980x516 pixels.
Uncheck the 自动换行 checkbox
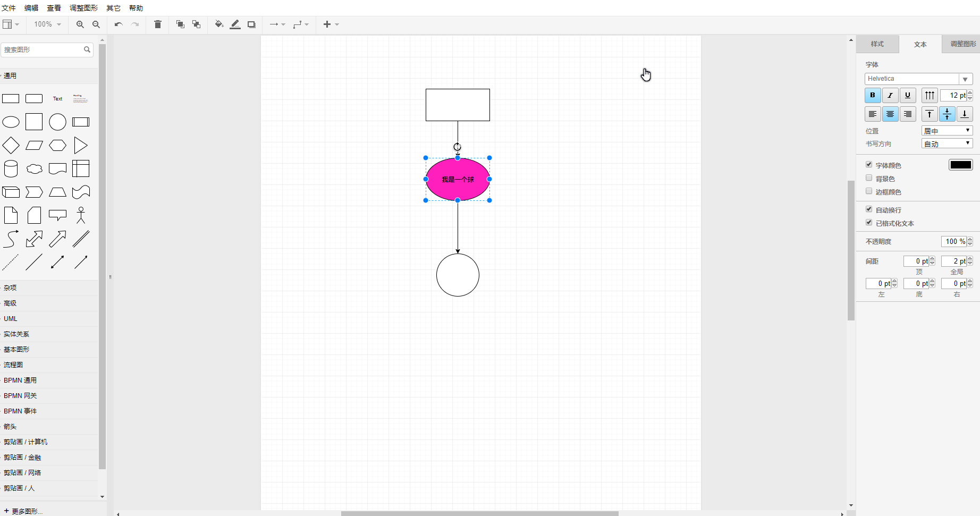point(869,209)
